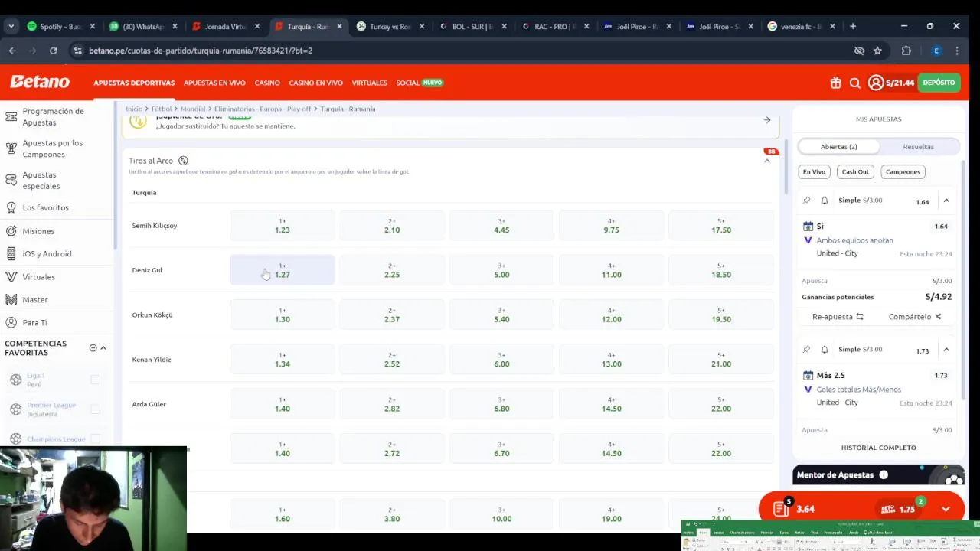The image size is (980, 551).
Task: Bookmark this page star icon
Action: coord(877,51)
